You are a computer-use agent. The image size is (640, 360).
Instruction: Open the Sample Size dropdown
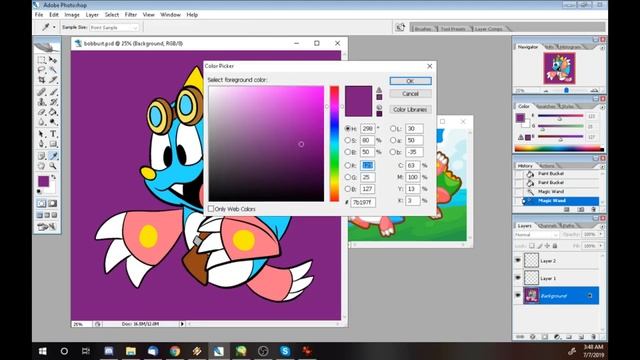pyautogui.click(x=114, y=27)
